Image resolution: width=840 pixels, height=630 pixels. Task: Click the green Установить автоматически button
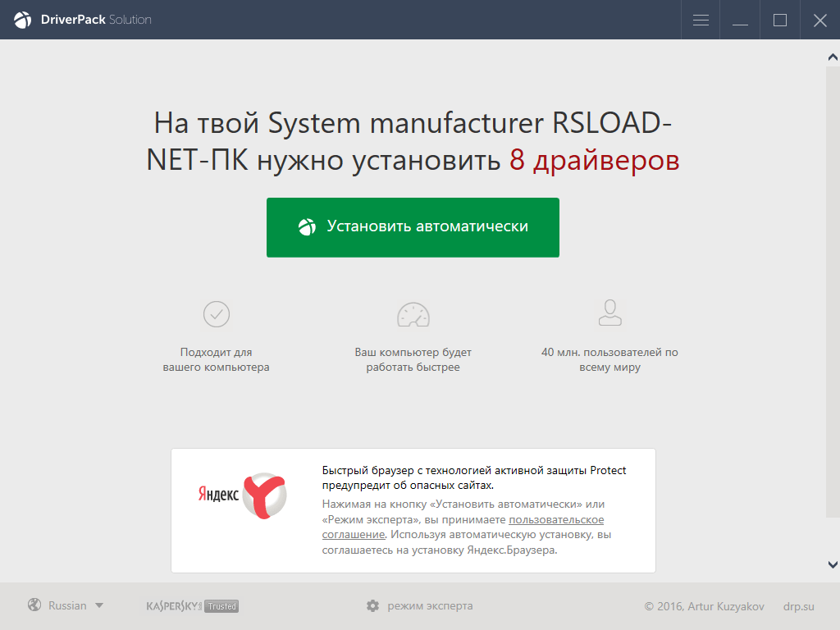coord(413,227)
